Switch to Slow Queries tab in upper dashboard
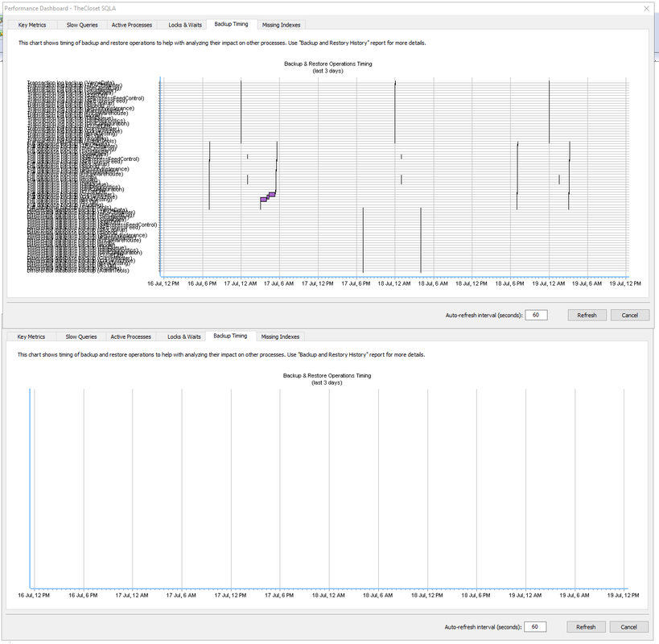 [x=82, y=25]
